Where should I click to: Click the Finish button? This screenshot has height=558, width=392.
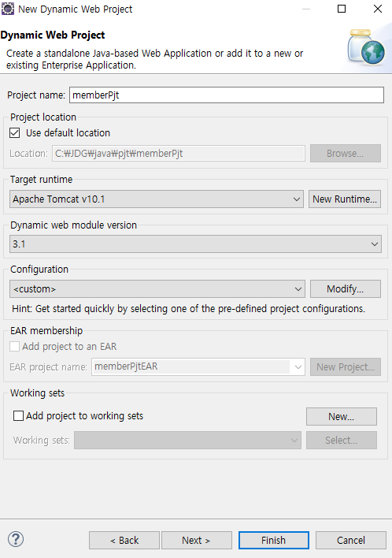(274, 540)
